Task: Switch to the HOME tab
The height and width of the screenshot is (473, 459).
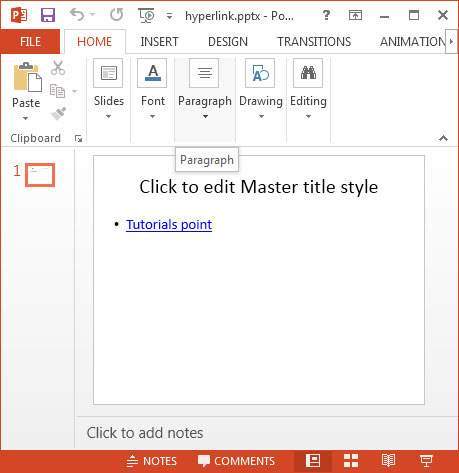Action: 95,42
